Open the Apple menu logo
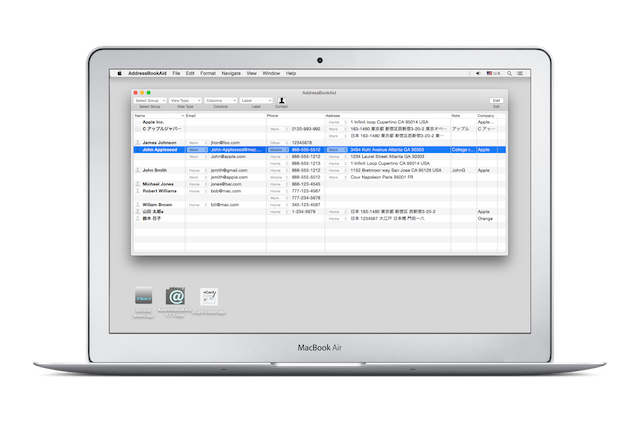640x421 pixels. (120, 74)
